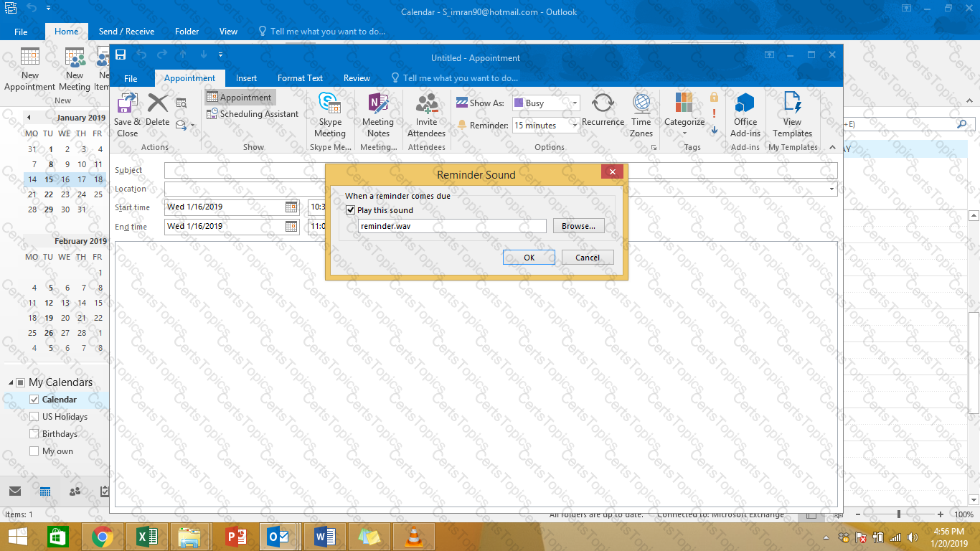The height and width of the screenshot is (551, 980).
Task: Open the Reminder 15 minutes dropdown
Action: tap(575, 126)
